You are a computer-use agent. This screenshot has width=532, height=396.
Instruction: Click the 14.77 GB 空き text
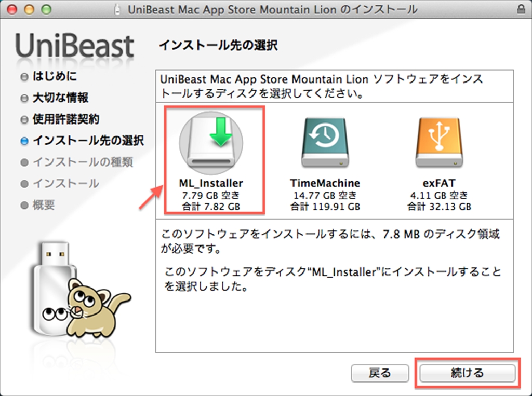point(325,195)
